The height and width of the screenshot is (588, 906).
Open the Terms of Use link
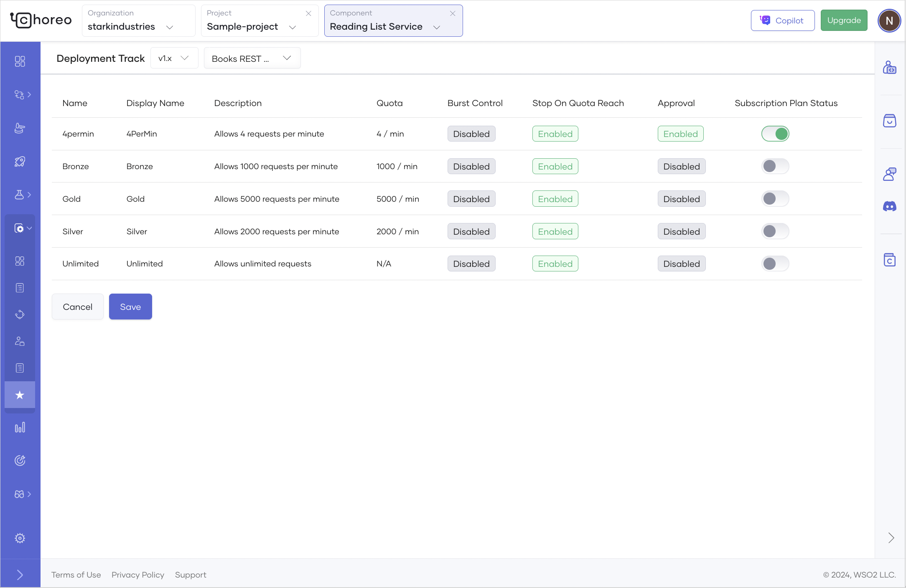coord(76,575)
